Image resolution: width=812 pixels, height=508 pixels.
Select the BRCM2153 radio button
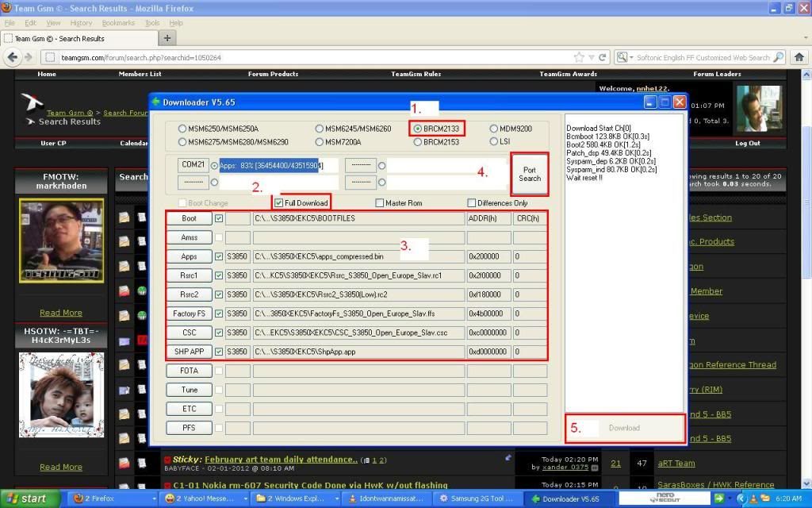(x=417, y=141)
